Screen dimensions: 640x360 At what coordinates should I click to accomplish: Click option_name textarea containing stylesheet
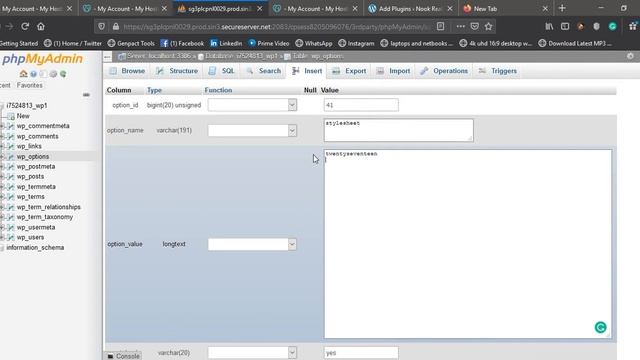398,130
